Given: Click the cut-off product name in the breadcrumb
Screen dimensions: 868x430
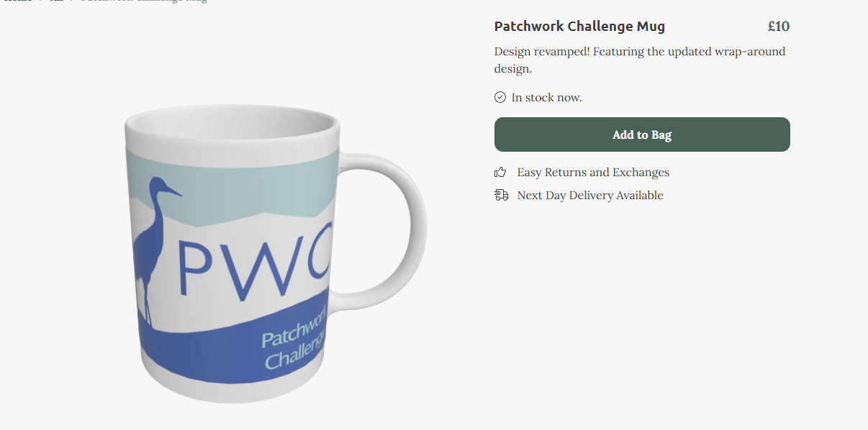Looking at the screenshot, I should (144, 1).
